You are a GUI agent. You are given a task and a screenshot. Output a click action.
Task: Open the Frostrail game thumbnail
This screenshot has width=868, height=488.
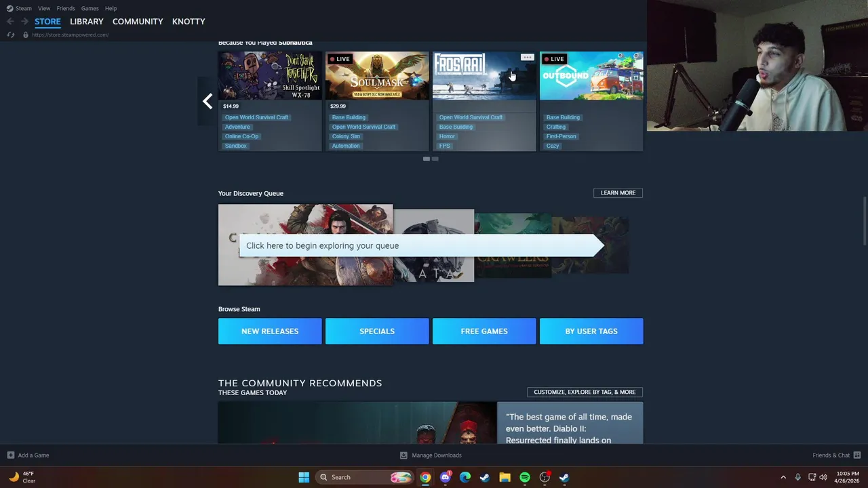tap(484, 76)
